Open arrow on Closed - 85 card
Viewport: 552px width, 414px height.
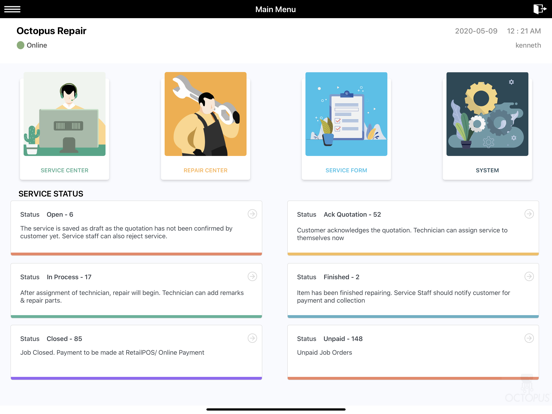pos(252,338)
